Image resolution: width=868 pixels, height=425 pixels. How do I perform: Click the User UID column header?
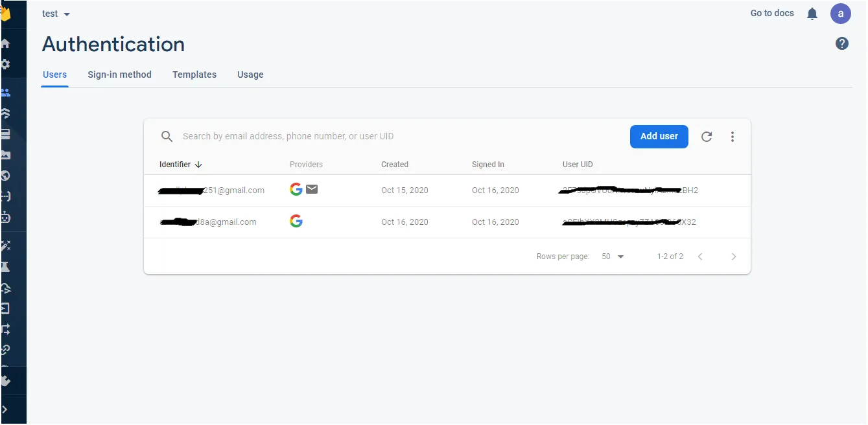(578, 165)
